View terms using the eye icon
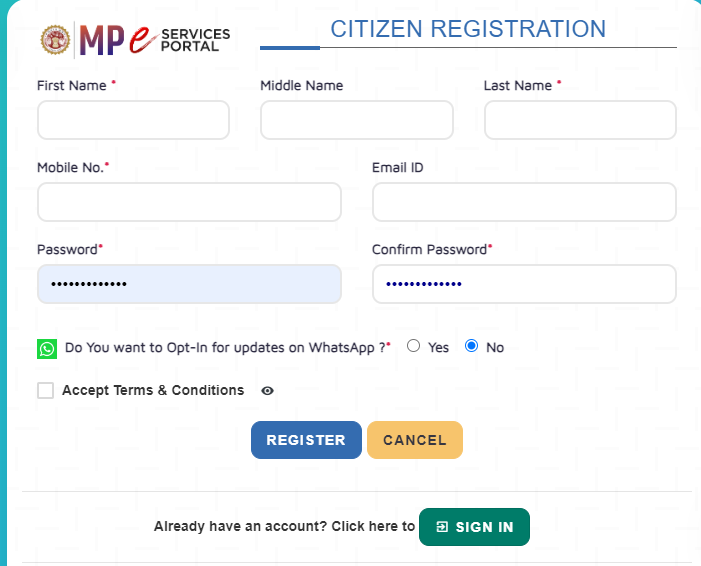The image size is (701, 566). (x=267, y=391)
